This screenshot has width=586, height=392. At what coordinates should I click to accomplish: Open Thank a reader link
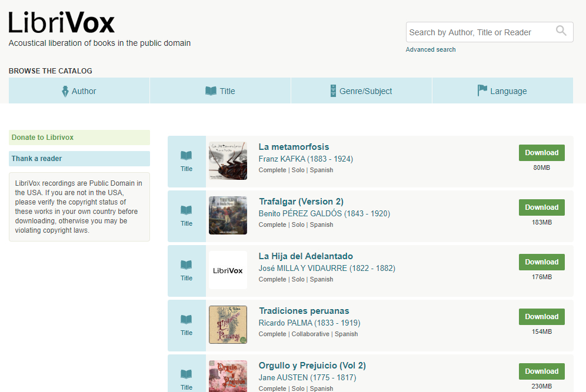(x=79, y=159)
